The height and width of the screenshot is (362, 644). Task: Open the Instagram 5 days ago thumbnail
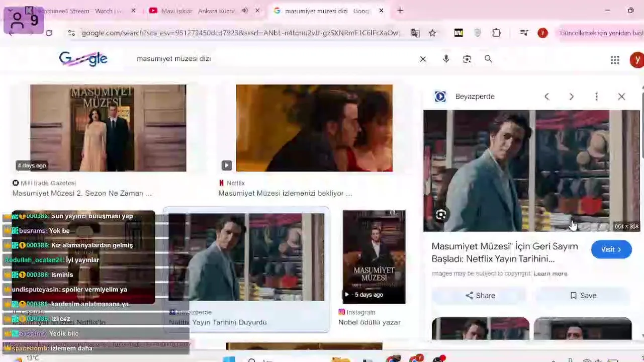click(374, 257)
